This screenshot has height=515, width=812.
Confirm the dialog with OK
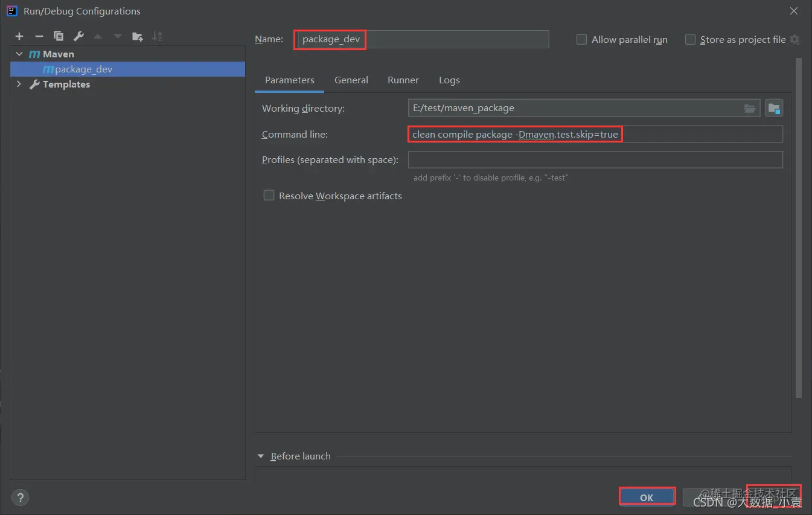(x=647, y=497)
